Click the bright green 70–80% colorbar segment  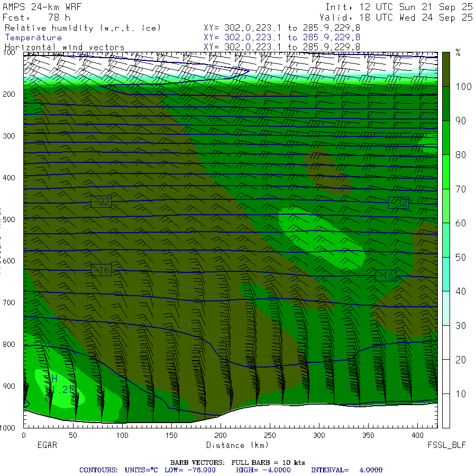446,172
